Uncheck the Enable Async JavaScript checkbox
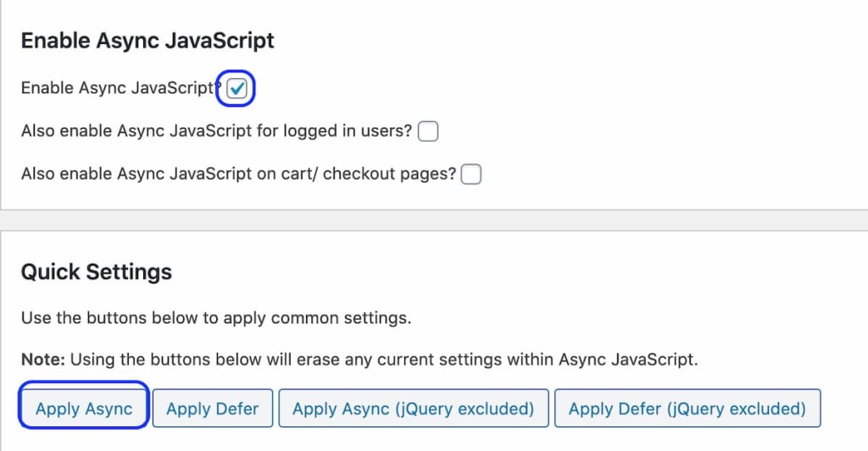Screen dimensions: 868x451 coord(237,88)
